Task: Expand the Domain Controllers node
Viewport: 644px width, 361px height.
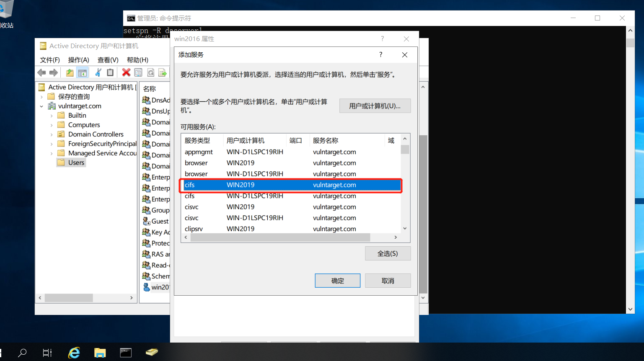Action: click(x=52, y=134)
